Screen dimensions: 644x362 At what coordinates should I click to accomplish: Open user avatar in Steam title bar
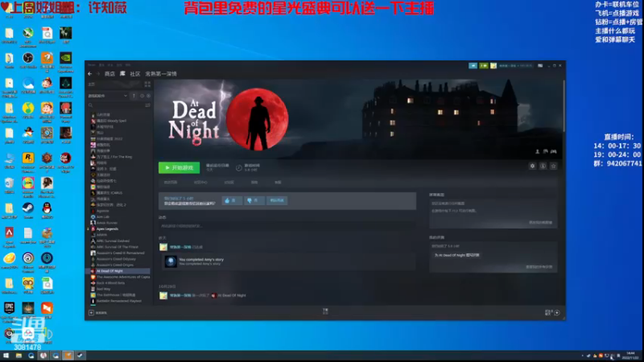[493, 66]
